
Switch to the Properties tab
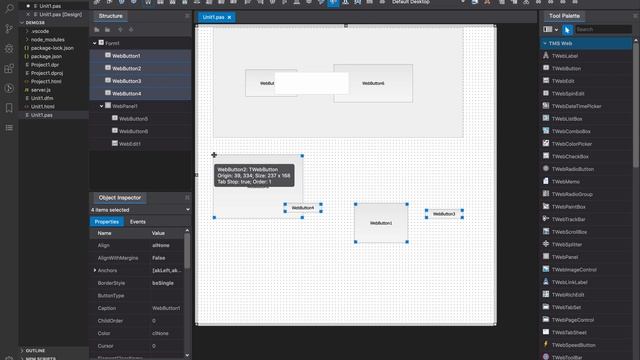(x=107, y=222)
